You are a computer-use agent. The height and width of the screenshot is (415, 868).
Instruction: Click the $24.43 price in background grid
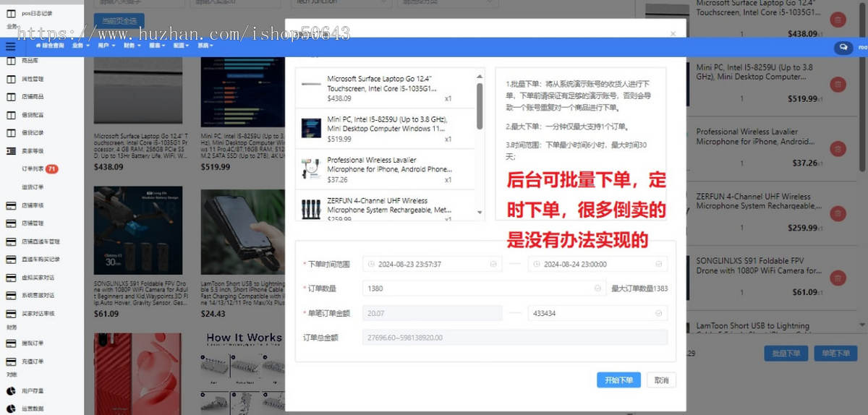[x=213, y=314]
